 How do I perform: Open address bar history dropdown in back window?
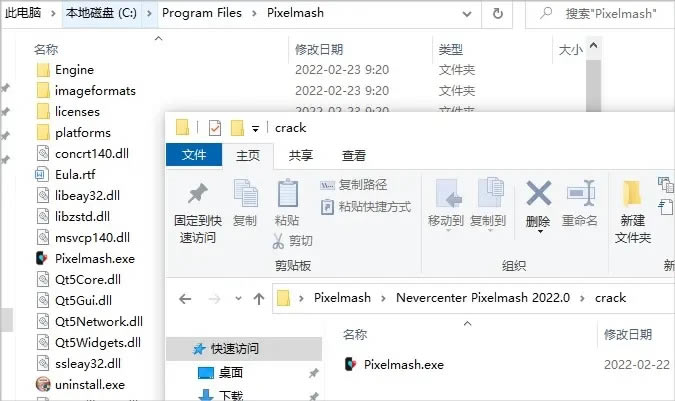pyautogui.click(x=467, y=14)
